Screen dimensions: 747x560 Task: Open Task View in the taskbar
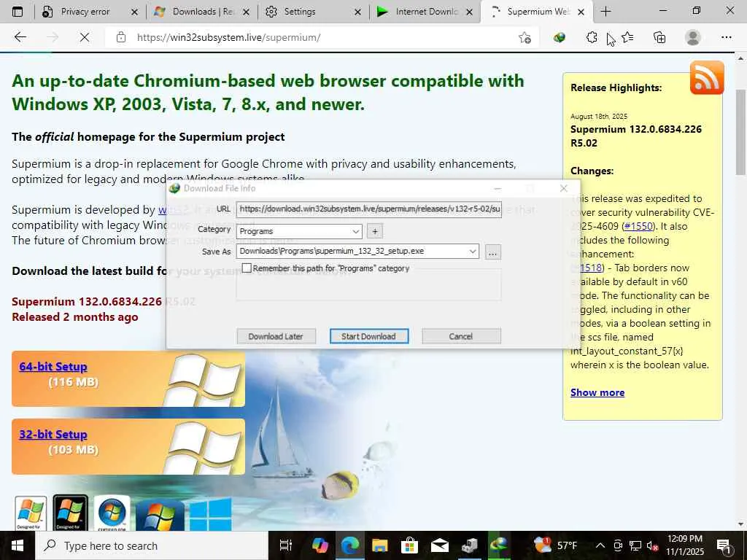285,545
